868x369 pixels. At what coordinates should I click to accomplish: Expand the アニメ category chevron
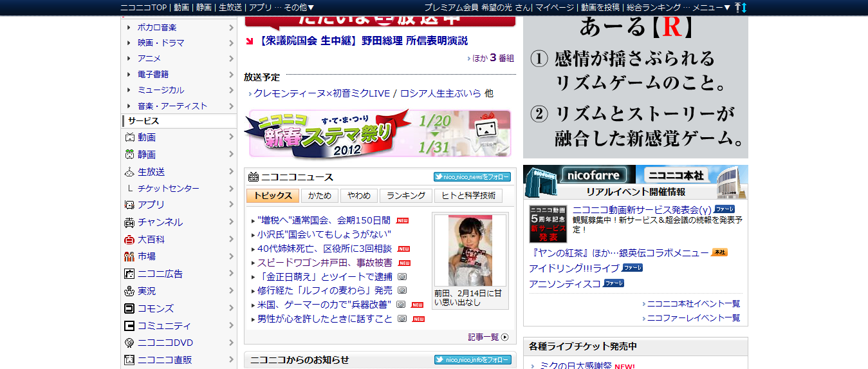point(231,59)
